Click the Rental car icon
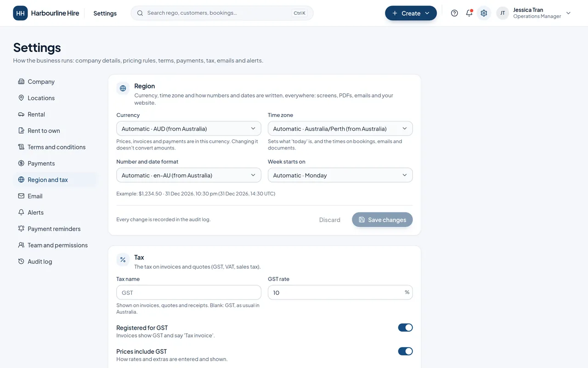Viewport: 588px width, 368px height. pyautogui.click(x=21, y=114)
